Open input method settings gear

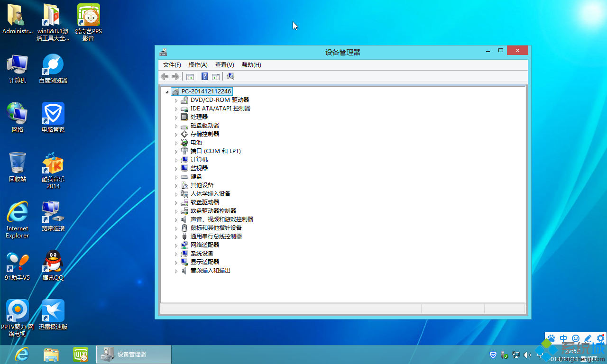600,338
